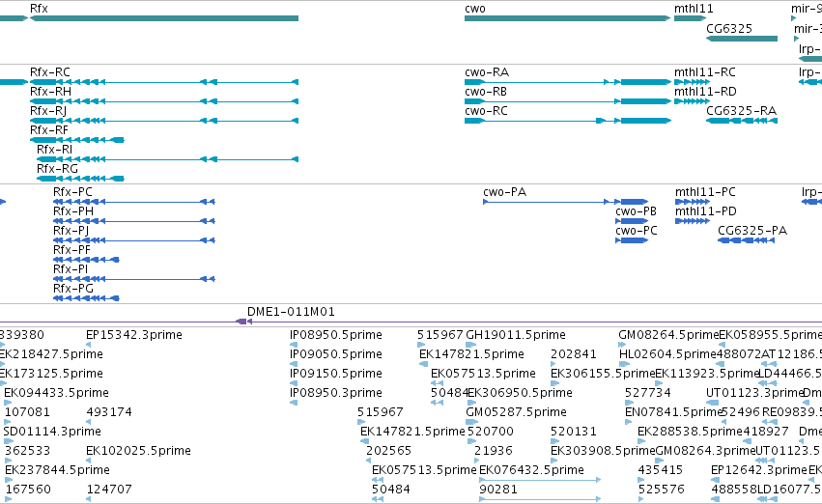
Task: Click the Rfx-RF transcript label
Action: pos(48,130)
